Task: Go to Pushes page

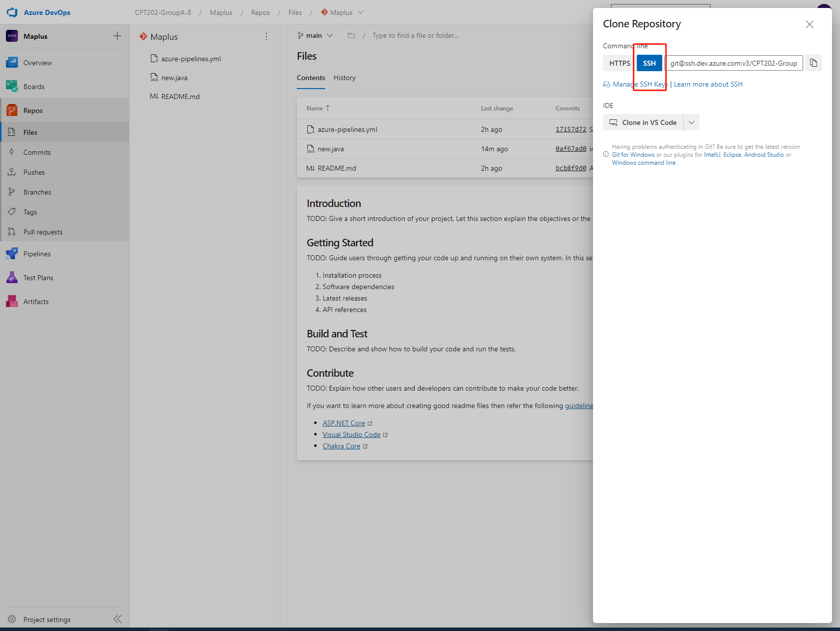Action: pos(34,172)
